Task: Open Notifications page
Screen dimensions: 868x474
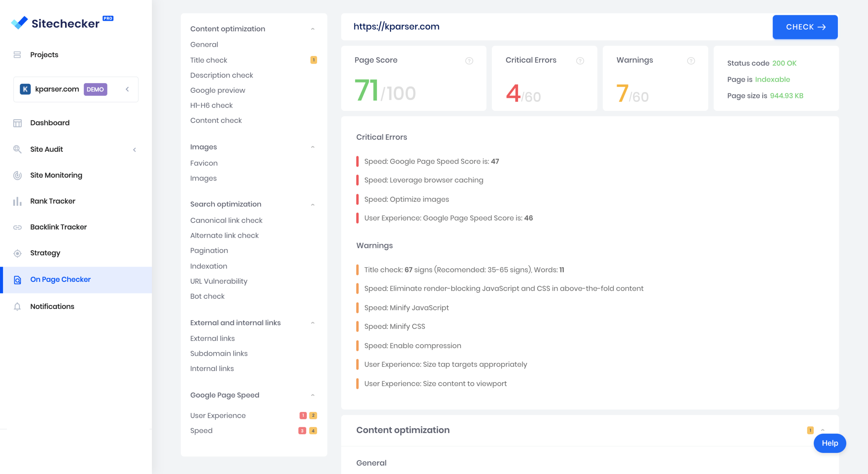Action: click(x=52, y=306)
